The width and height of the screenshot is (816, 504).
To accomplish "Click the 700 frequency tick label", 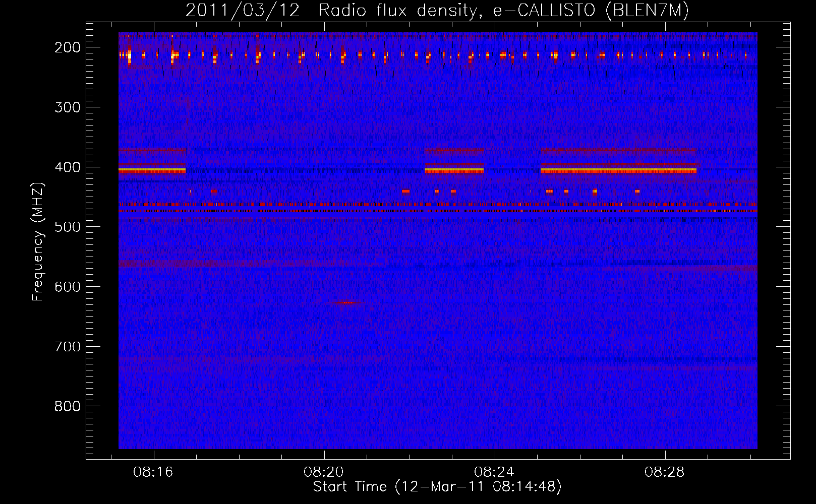I will click(68, 347).
